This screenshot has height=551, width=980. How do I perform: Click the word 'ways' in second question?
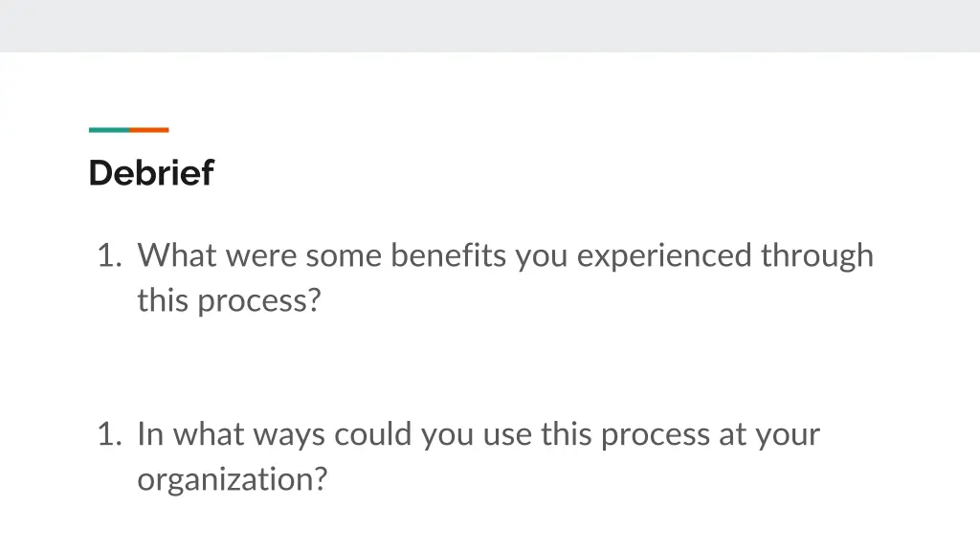[x=289, y=435]
